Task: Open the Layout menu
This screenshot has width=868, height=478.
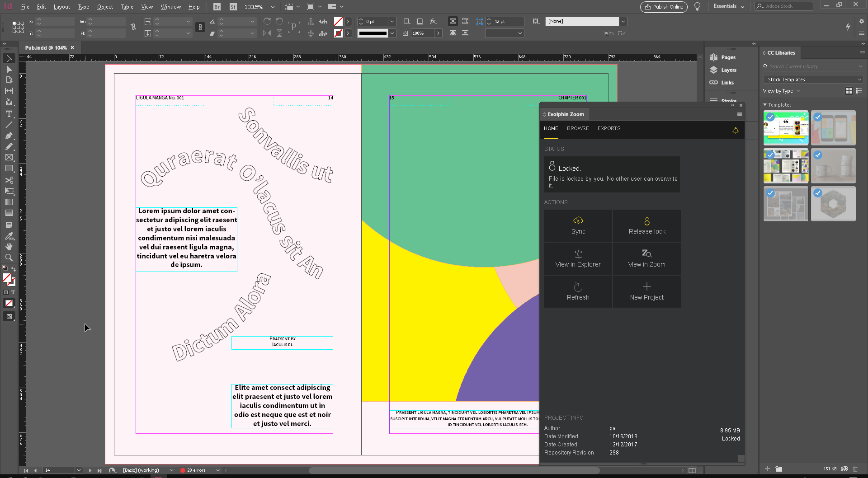Action: [61, 7]
